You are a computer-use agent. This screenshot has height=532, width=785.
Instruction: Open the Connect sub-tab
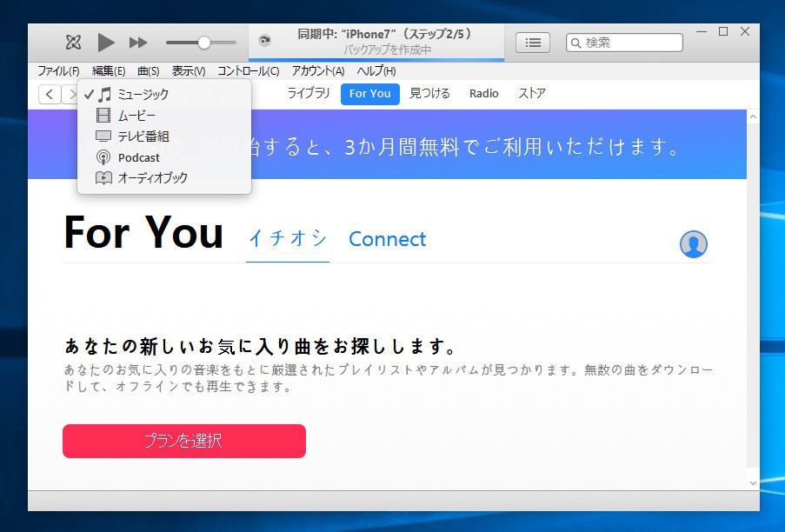pyautogui.click(x=388, y=239)
